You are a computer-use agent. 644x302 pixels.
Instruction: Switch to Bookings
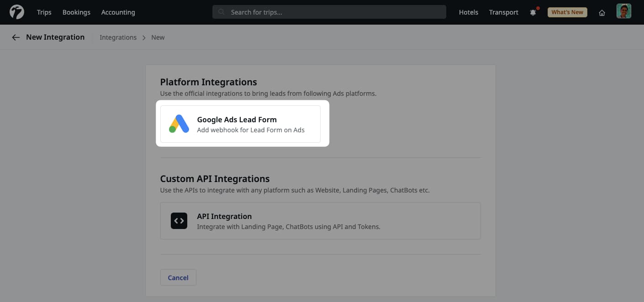pyautogui.click(x=76, y=12)
